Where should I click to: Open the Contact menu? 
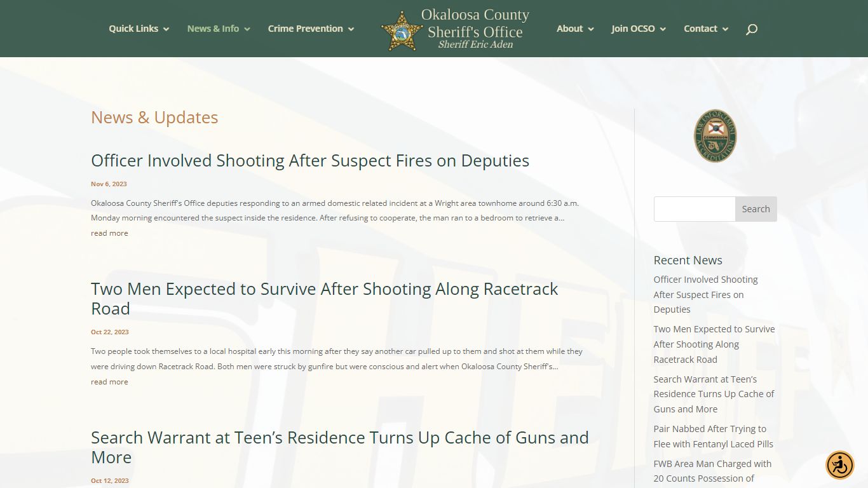(x=700, y=29)
